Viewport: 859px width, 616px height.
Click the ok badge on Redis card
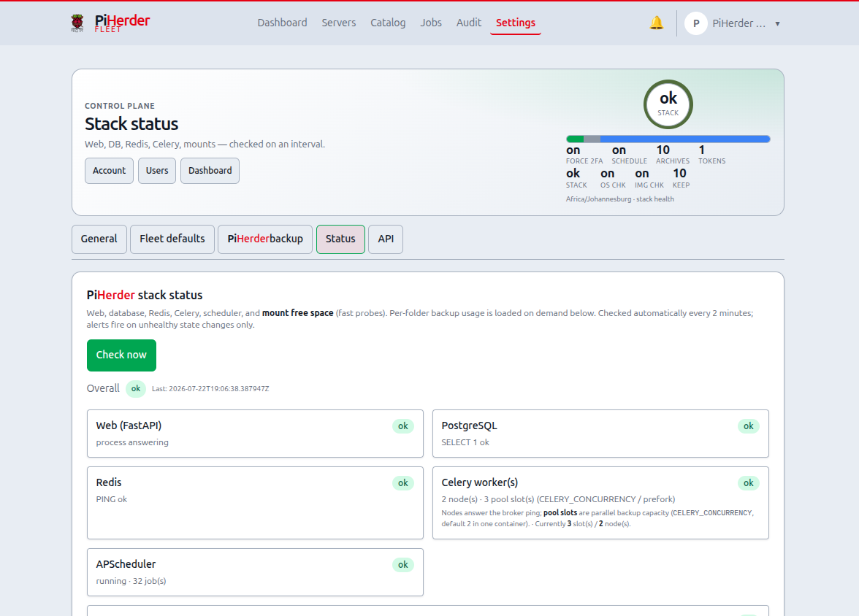[x=402, y=483]
